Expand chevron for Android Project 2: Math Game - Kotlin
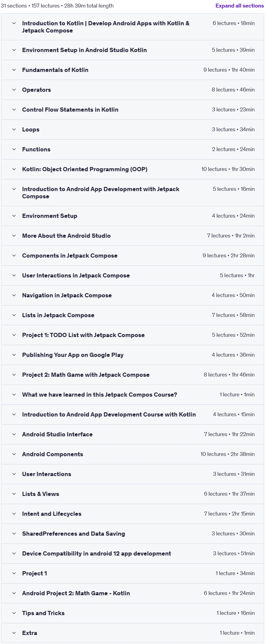 coord(14,593)
